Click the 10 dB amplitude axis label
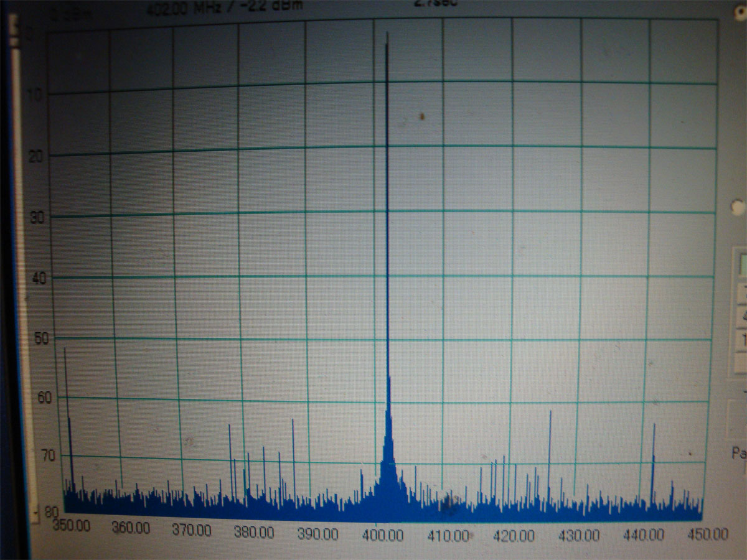This screenshot has height=560, width=747. pyautogui.click(x=37, y=95)
